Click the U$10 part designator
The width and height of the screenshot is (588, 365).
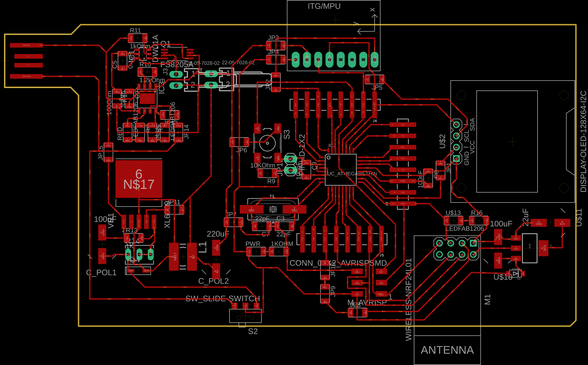click(x=503, y=277)
